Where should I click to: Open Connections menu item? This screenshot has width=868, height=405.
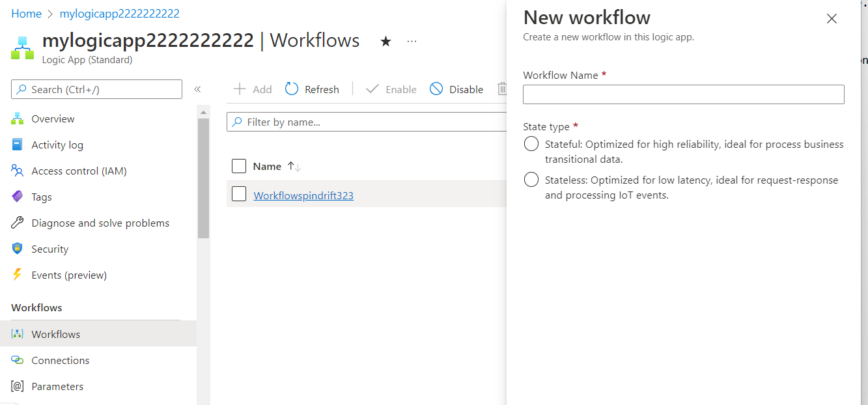coord(98,360)
